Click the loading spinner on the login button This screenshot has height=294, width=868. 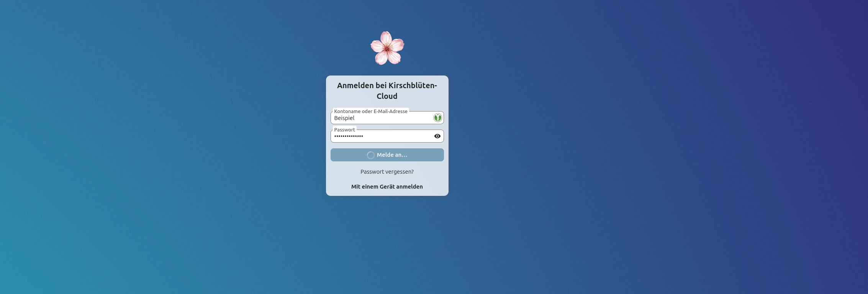point(370,155)
